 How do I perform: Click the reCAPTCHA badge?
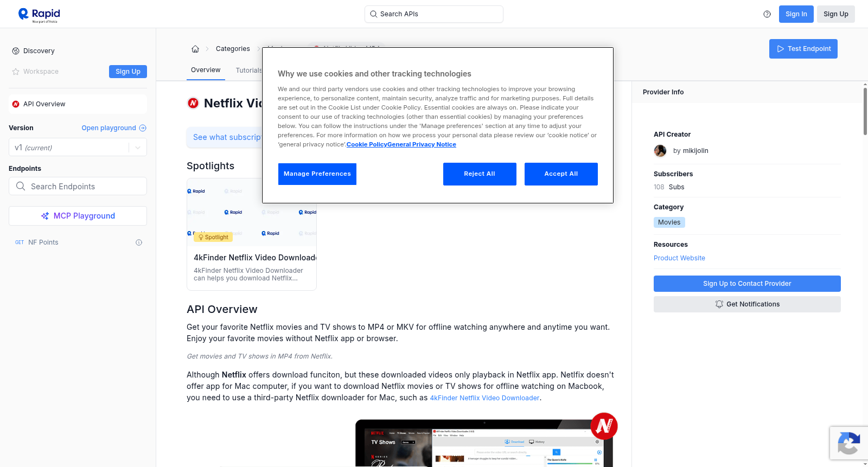point(848,443)
